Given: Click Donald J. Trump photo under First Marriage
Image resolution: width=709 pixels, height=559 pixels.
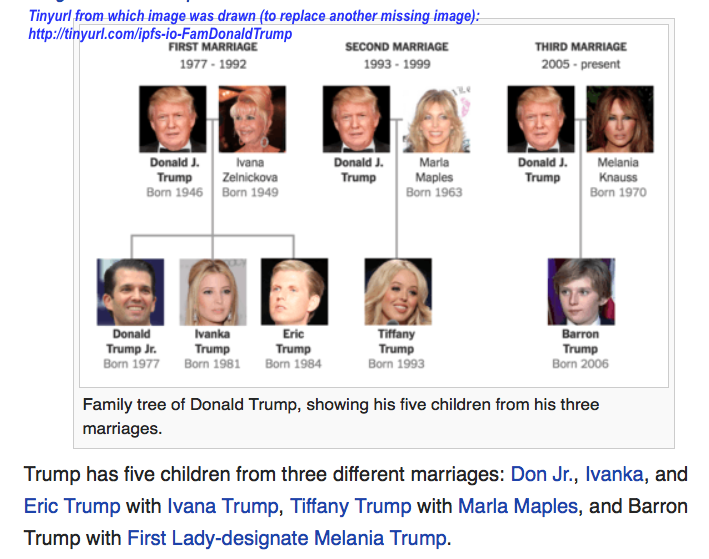Looking at the screenshot, I should click(x=173, y=119).
